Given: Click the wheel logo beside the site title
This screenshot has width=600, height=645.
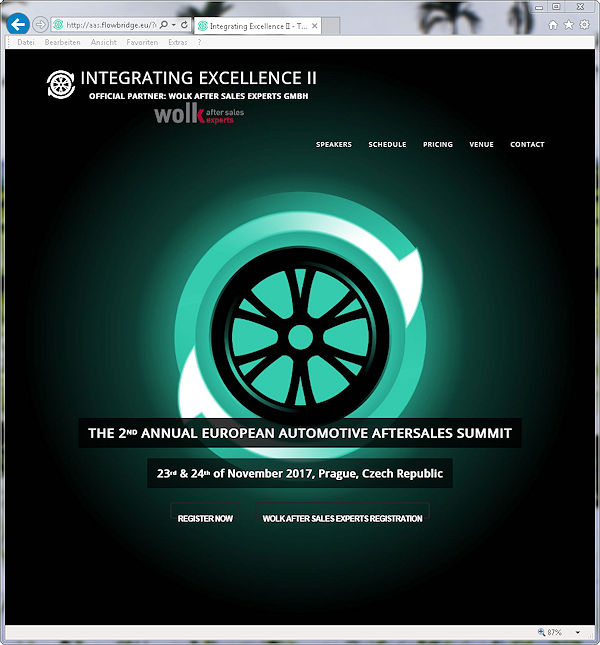Looking at the screenshot, I should [61, 84].
